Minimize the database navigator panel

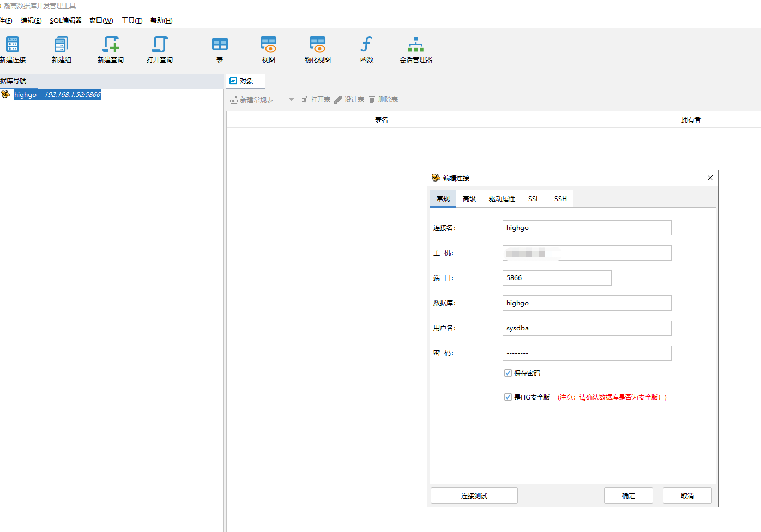pyautogui.click(x=216, y=82)
